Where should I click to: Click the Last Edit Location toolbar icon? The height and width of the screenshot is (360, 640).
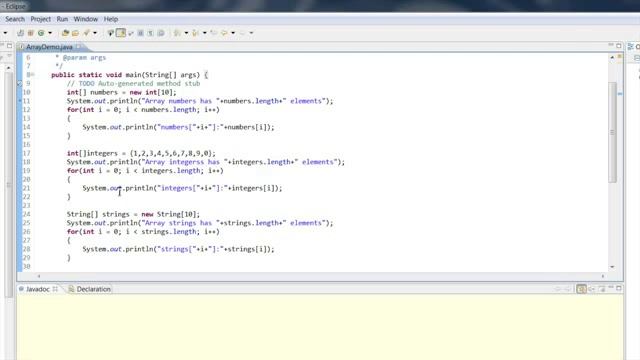tap(213, 33)
